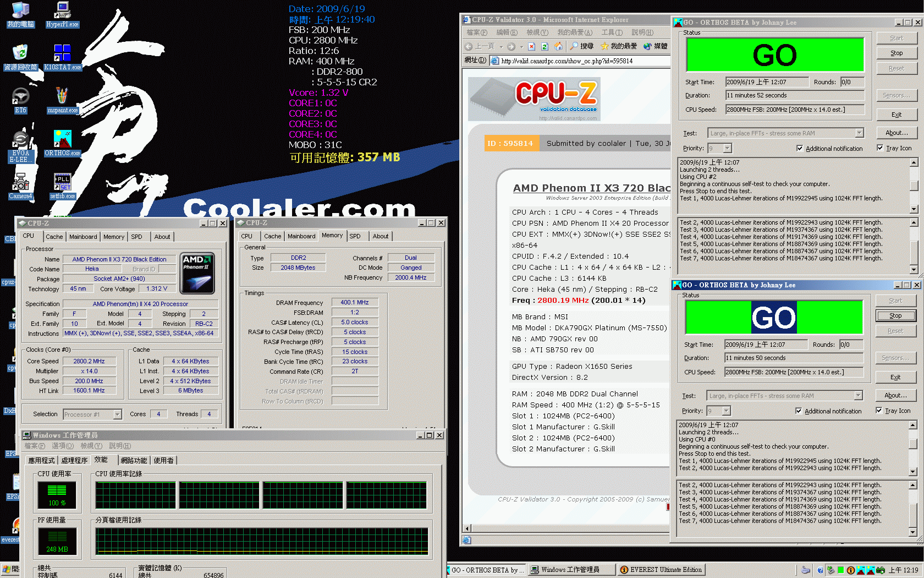Switch to About tab in right CPU-Z window
924x578 pixels.
[381, 236]
